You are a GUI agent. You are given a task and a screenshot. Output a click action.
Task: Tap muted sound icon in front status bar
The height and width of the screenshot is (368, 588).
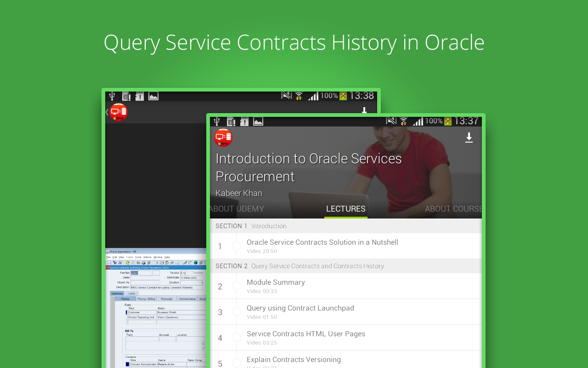point(391,121)
